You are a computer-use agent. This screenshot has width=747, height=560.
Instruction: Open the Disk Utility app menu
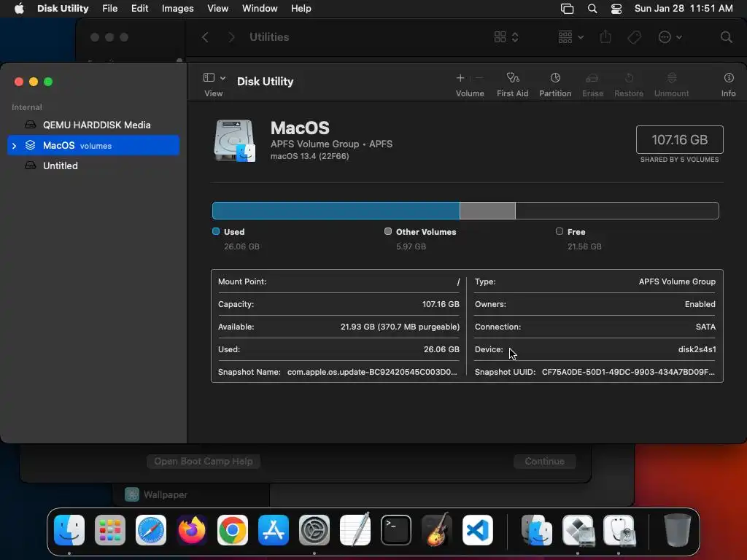click(x=63, y=9)
